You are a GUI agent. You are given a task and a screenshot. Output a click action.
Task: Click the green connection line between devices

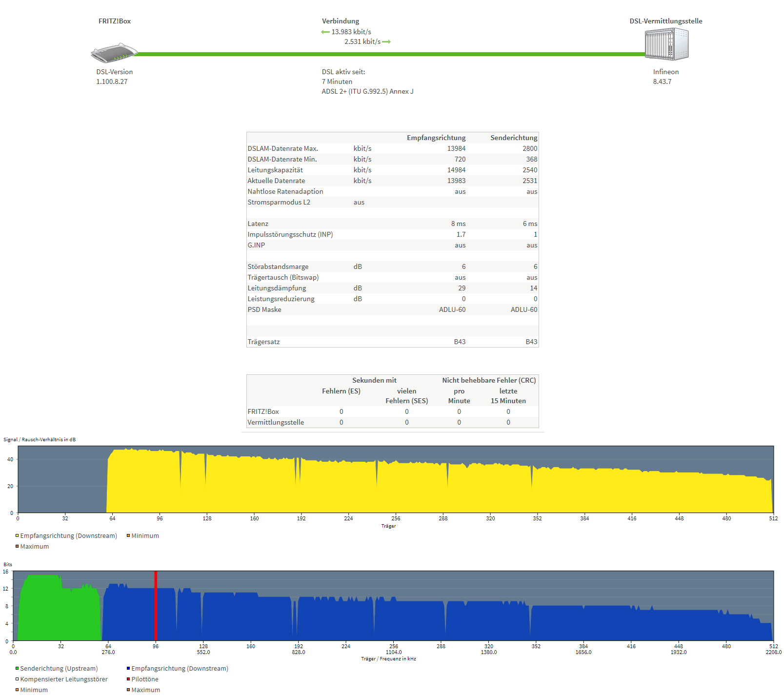click(x=390, y=54)
